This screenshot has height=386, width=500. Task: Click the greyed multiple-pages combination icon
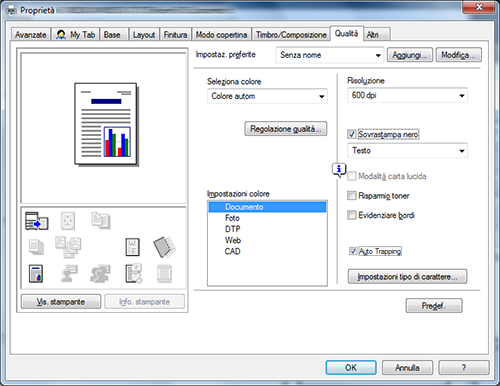pyautogui.click(x=68, y=247)
